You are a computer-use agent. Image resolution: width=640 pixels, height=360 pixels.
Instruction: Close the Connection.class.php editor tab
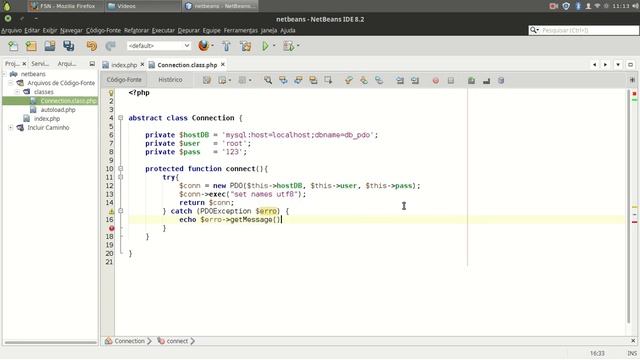pyautogui.click(x=223, y=64)
